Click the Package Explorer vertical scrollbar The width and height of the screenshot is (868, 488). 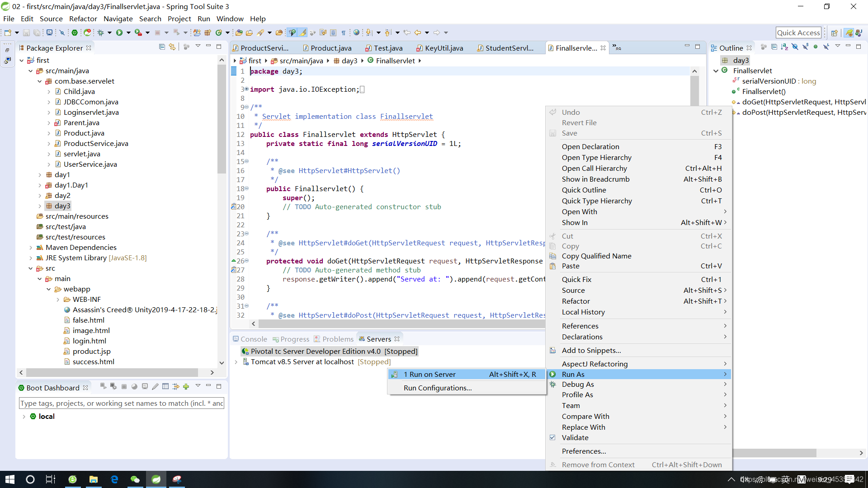(222, 120)
